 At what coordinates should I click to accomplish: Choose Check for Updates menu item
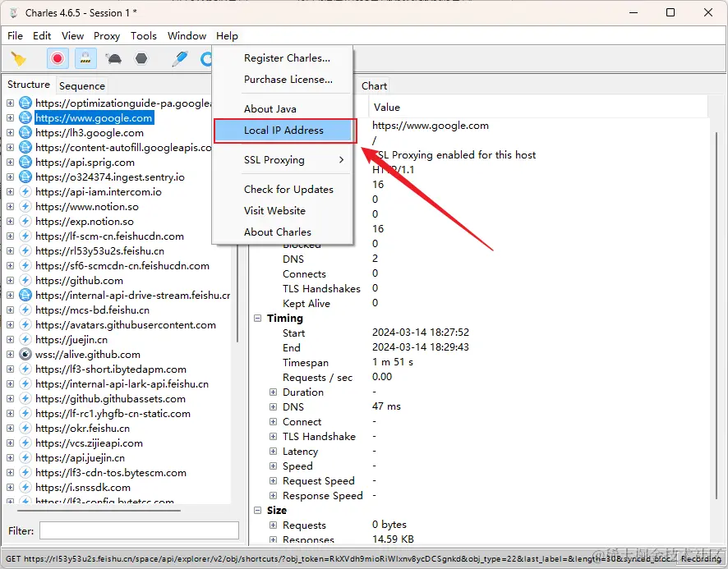coord(288,190)
